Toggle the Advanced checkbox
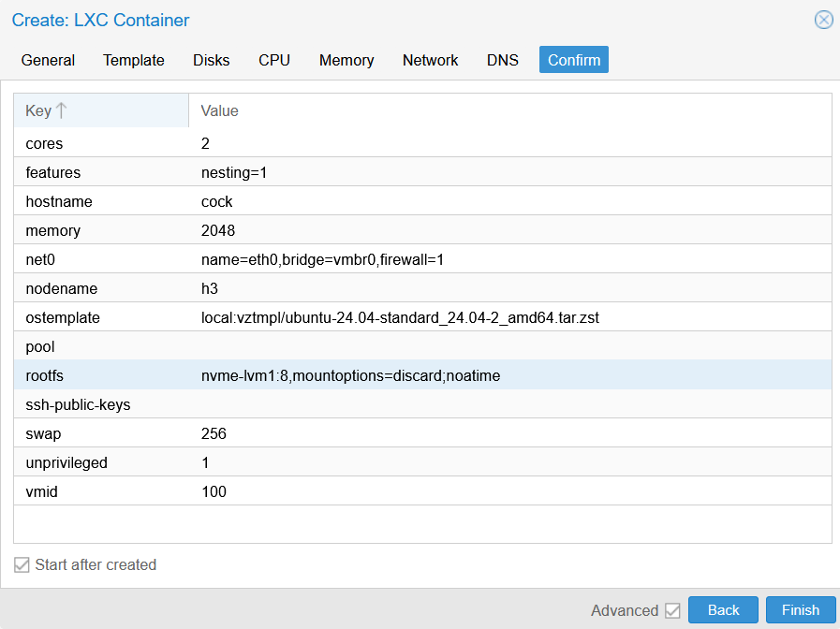 pos(672,610)
